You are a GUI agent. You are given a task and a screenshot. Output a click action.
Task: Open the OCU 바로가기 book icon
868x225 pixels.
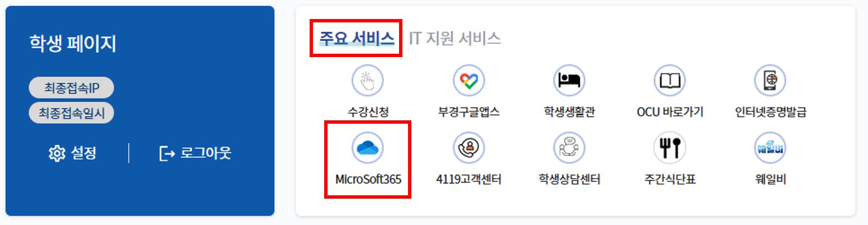tap(669, 81)
